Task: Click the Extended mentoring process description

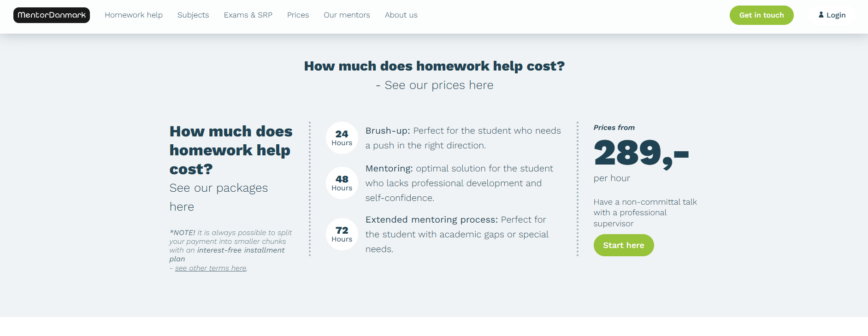Action: coord(457,234)
